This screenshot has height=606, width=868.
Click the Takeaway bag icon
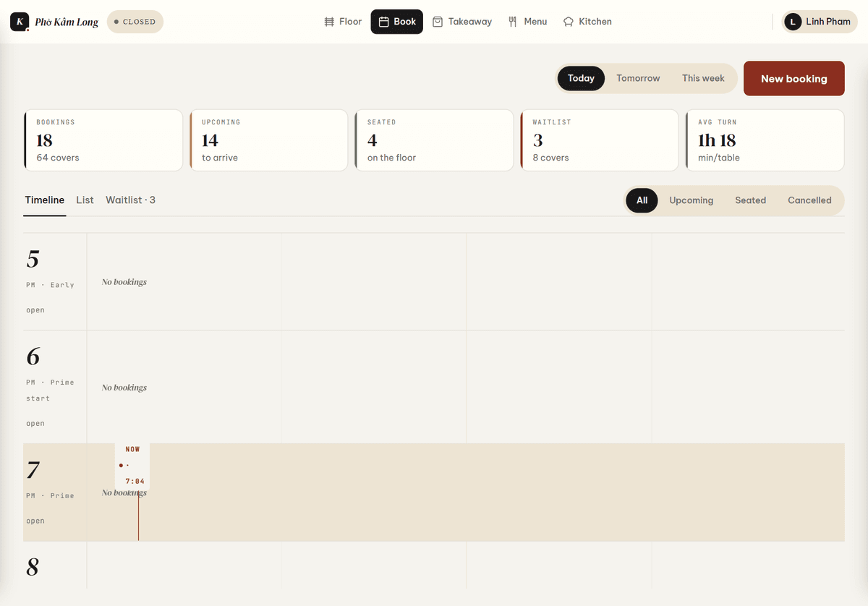click(438, 22)
